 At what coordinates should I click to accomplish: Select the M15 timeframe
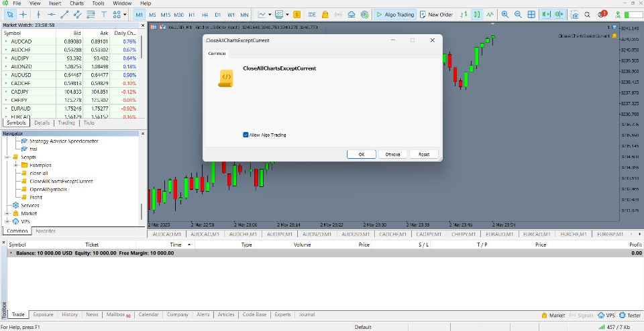(166, 14)
